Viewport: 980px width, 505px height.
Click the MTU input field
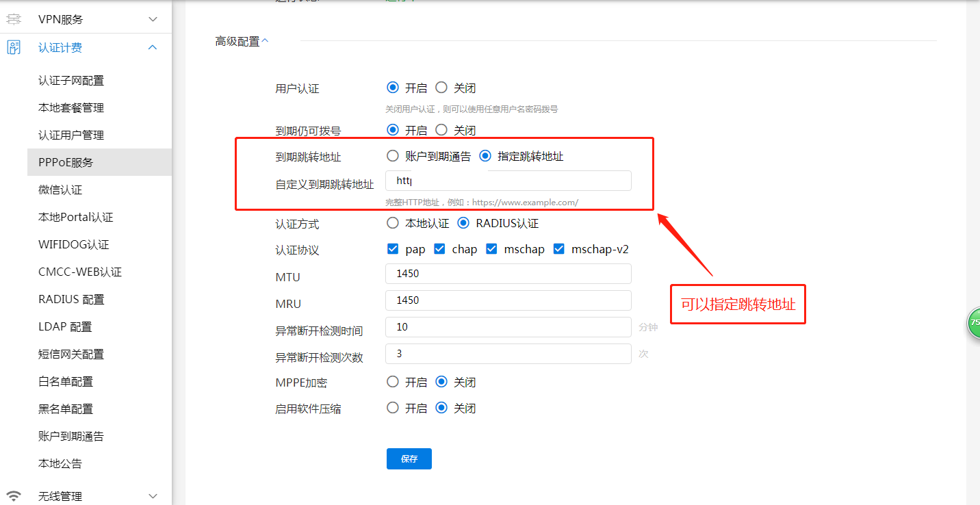coord(508,274)
